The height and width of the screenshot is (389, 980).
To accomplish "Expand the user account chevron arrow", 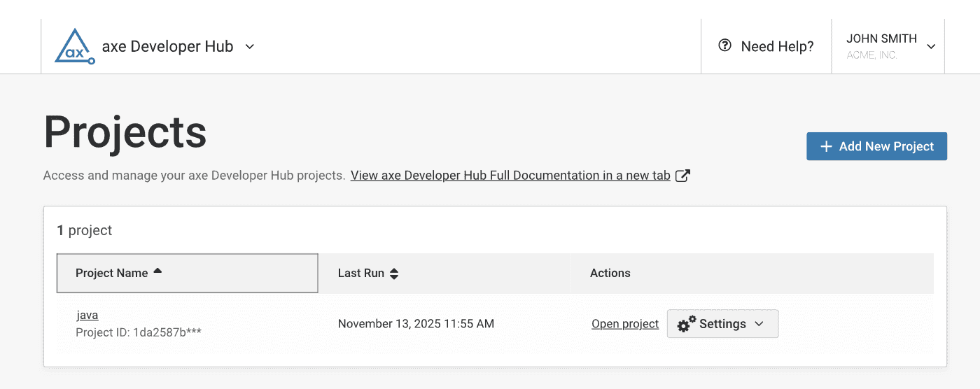I will [x=931, y=47].
